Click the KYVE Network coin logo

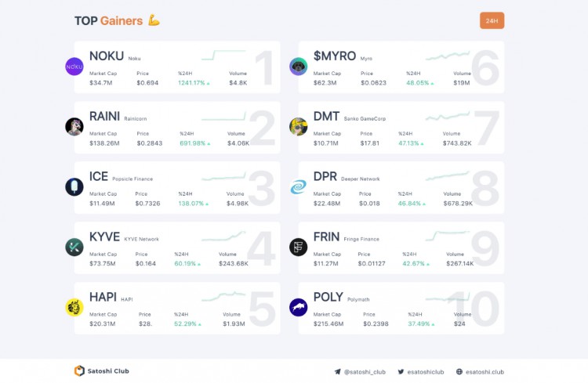click(74, 248)
